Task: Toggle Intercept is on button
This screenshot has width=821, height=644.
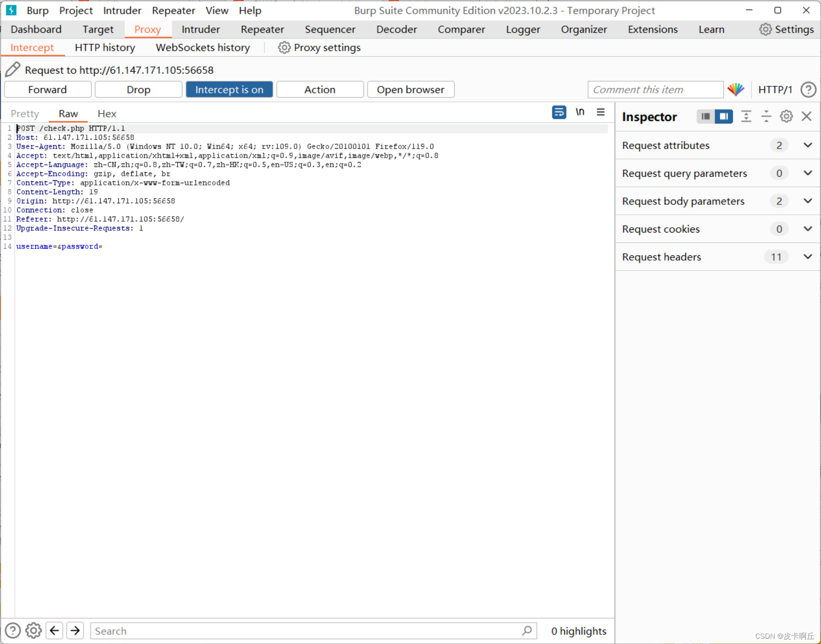Action: [229, 89]
